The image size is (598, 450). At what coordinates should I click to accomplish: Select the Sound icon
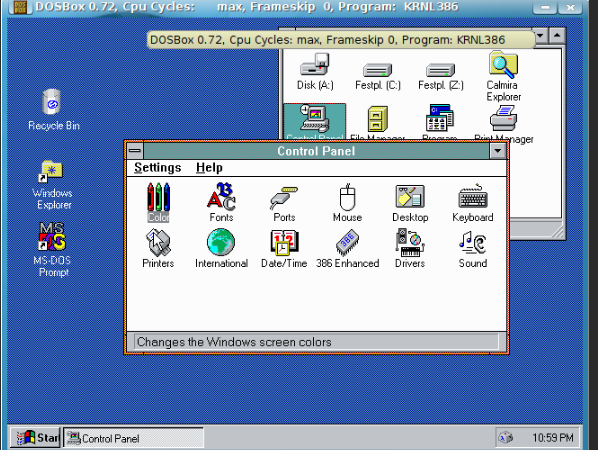click(473, 248)
